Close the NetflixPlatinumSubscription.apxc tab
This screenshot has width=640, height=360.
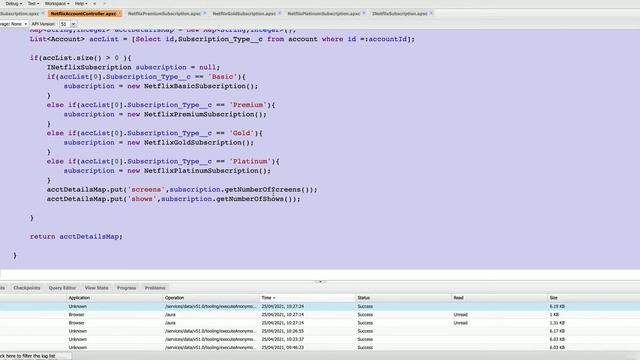(364, 13)
